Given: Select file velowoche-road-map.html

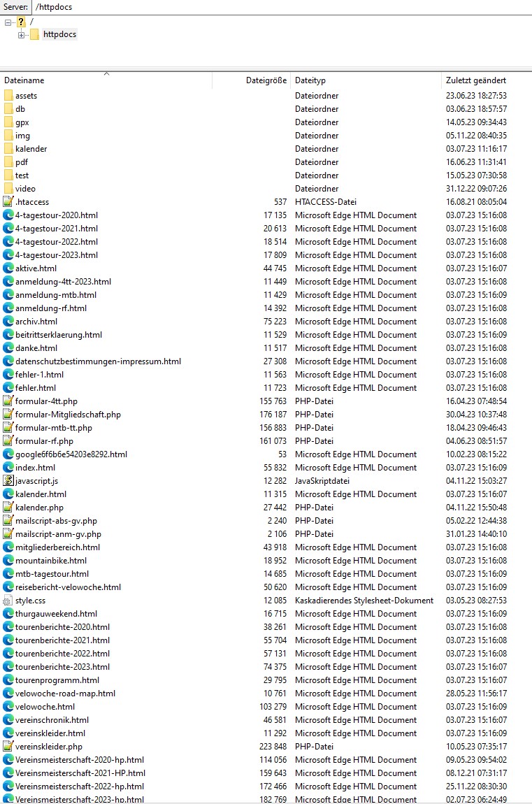Looking at the screenshot, I should pos(65,694).
